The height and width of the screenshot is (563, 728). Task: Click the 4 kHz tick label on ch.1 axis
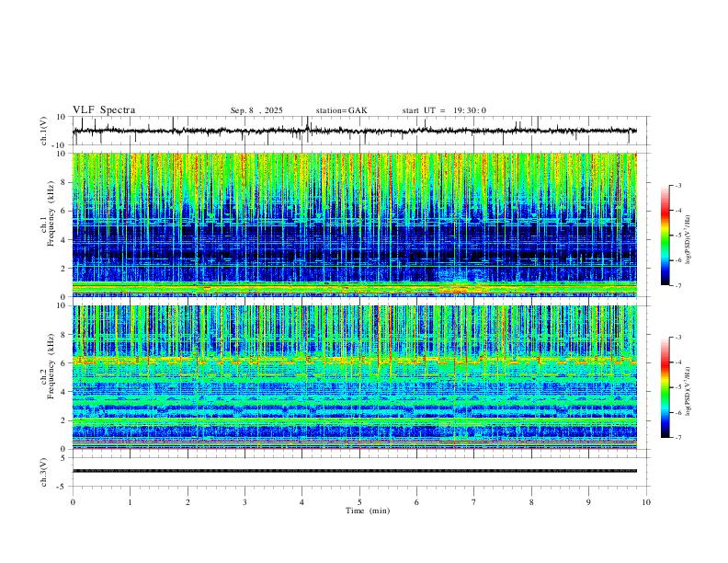[x=64, y=239]
